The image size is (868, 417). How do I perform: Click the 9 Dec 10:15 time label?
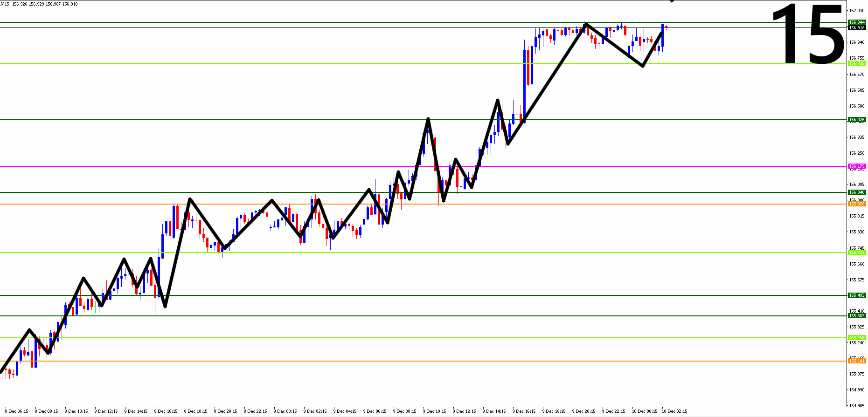click(435, 411)
